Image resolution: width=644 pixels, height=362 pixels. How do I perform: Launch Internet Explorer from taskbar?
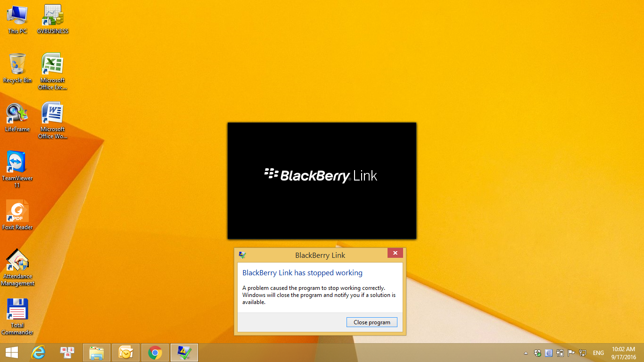[x=38, y=353]
